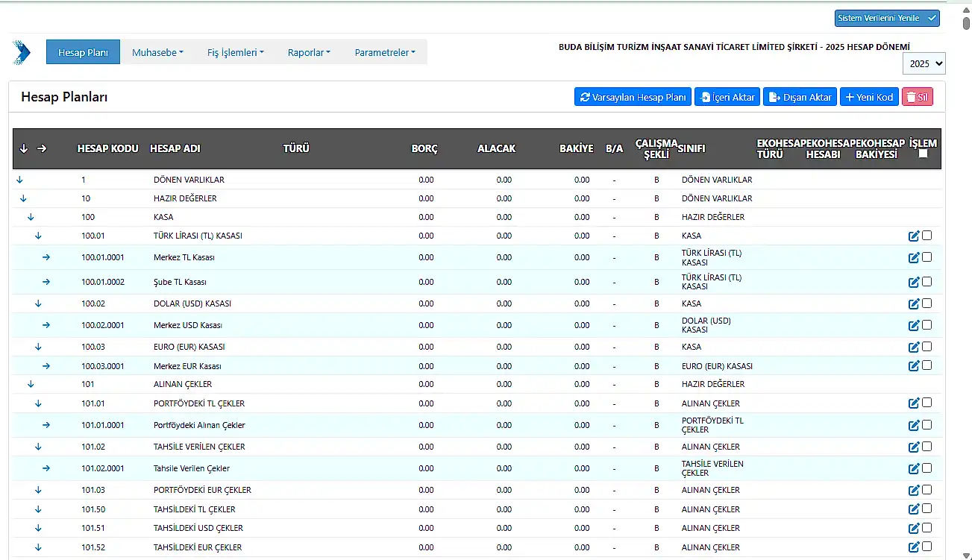Screen dimensions: 972x560
Task: Open the Muhasebe menu
Action: click(157, 52)
